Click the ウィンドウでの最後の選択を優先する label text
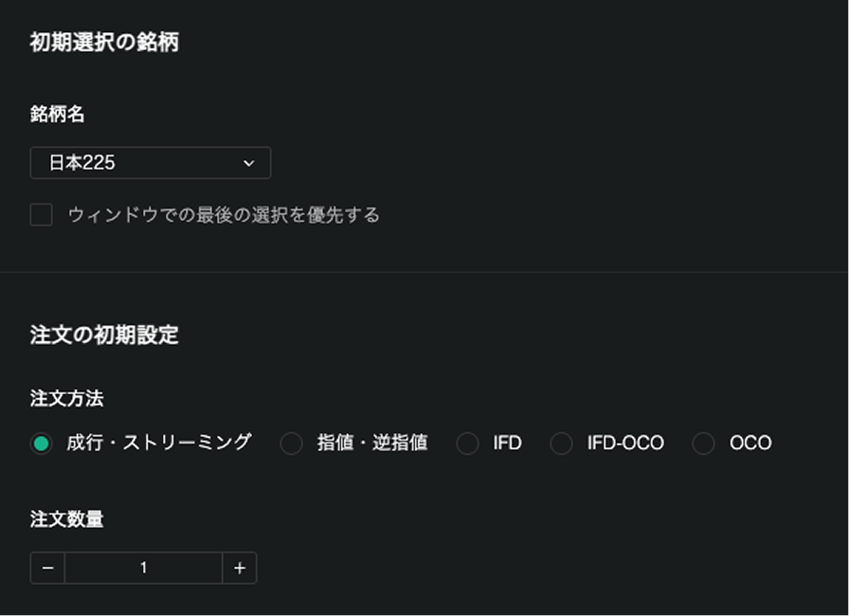This screenshot has width=849, height=616. [224, 215]
